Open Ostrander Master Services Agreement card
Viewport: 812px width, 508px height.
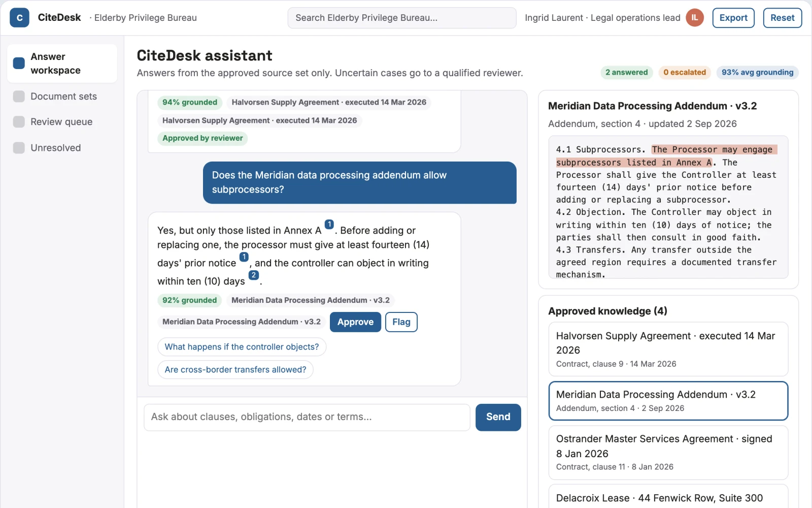[668, 453]
